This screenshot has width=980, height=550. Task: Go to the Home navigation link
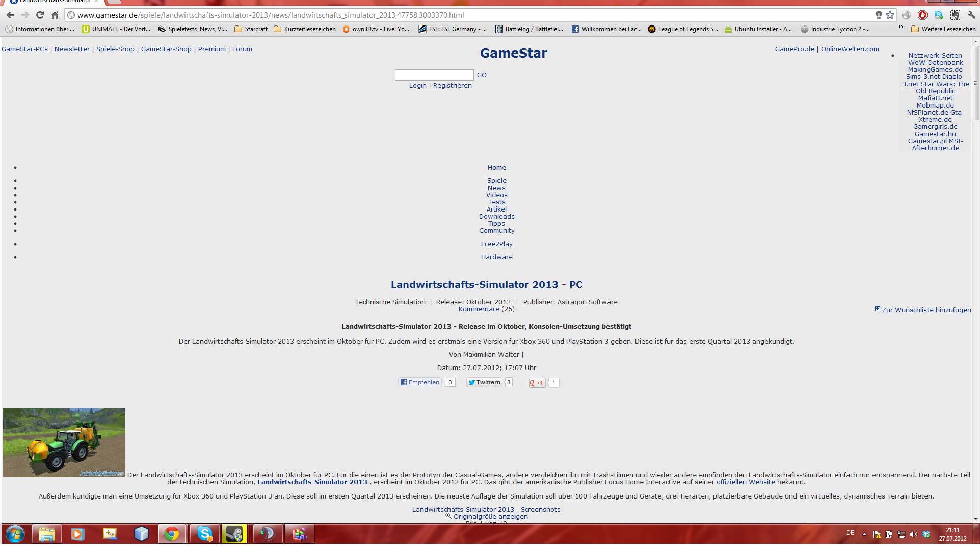[x=497, y=168]
